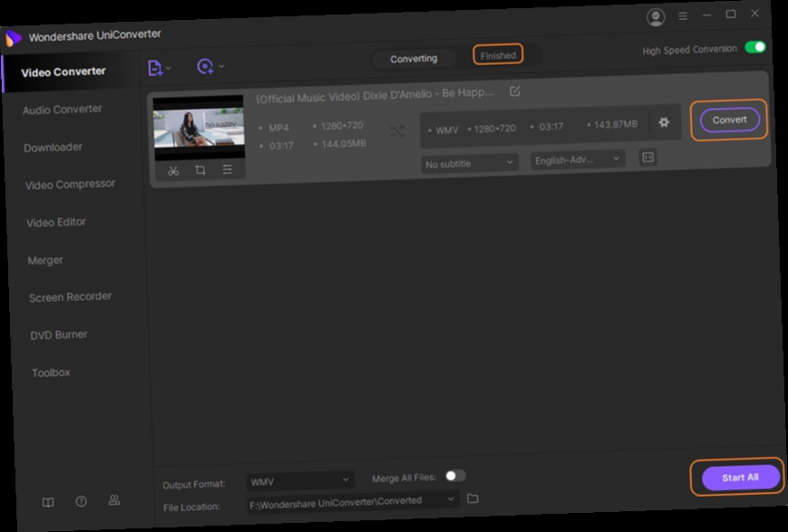Image resolution: width=788 pixels, height=532 pixels.
Task: Toggle High Speed Conversion switch
Action: pos(754,47)
